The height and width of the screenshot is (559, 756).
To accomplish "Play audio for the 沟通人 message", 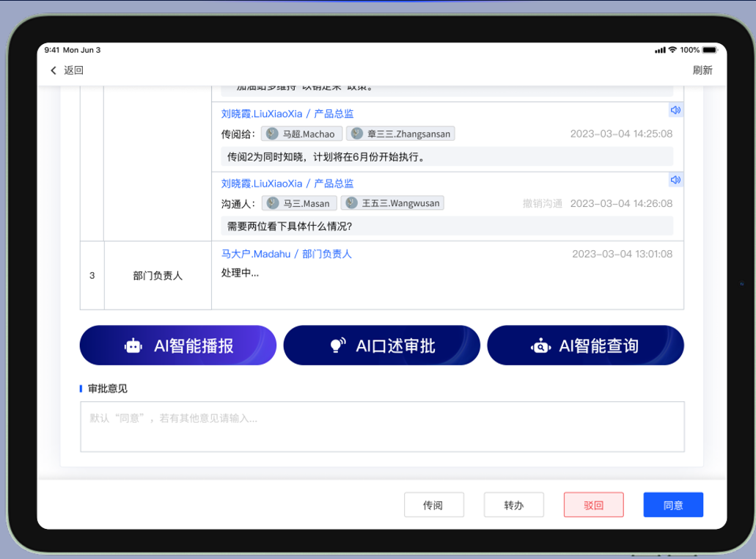I will [x=675, y=179].
